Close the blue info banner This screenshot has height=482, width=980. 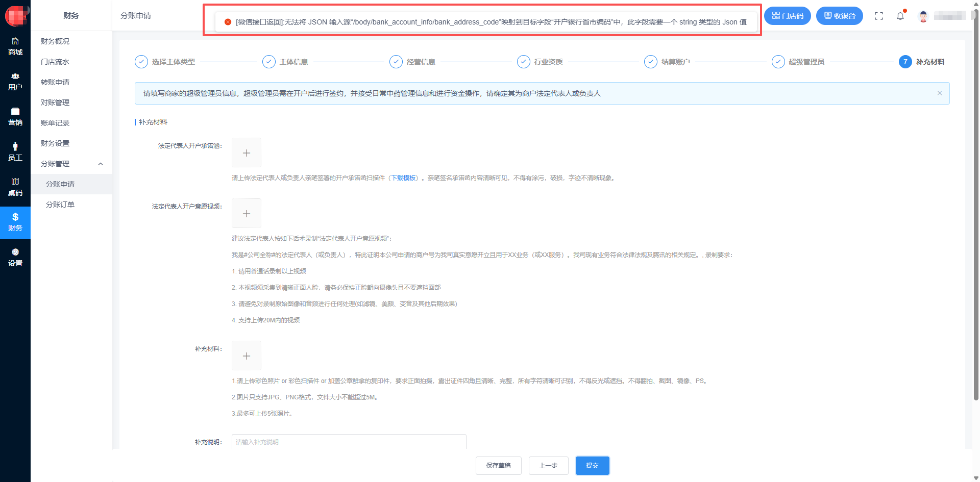point(939,93)
